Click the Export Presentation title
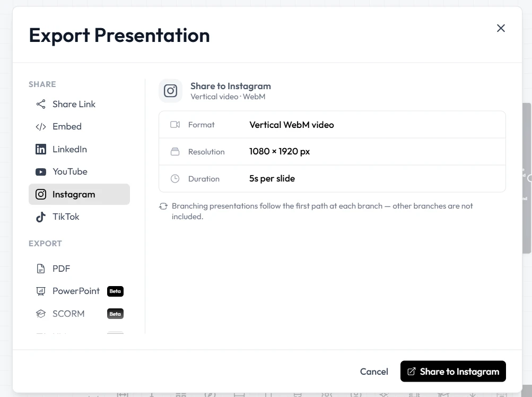 (119, 36)
